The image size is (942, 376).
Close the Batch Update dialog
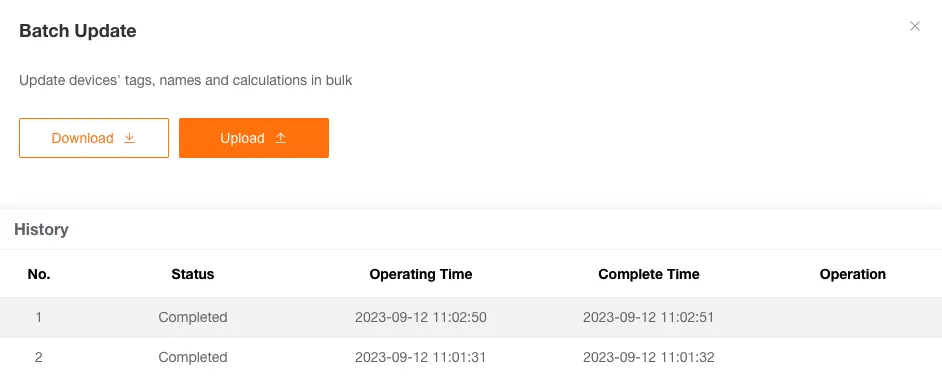tap(914, 26)
